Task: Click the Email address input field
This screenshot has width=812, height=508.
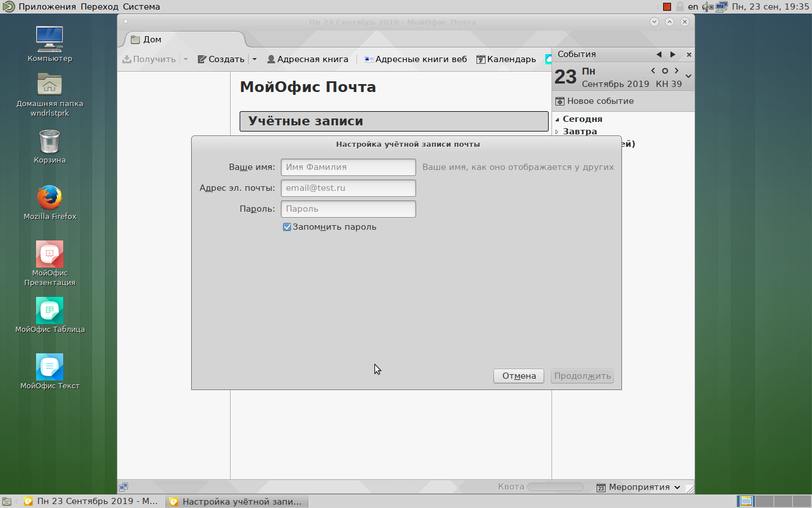Action: point(348,188)
